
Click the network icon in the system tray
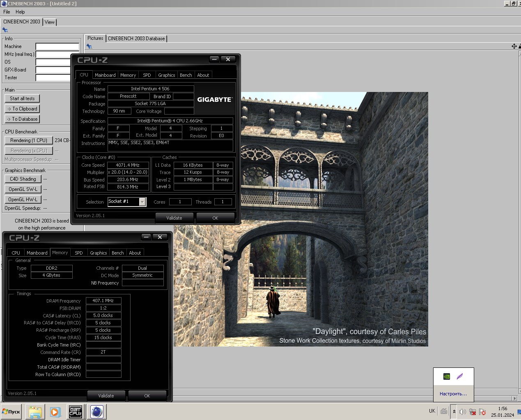click(473, 412)
